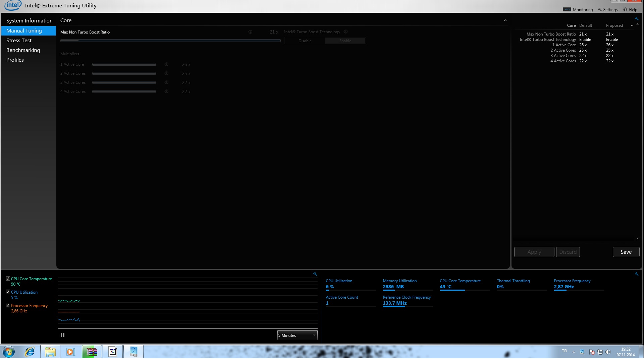The height and width of the screenshot is (362, 644).
Task: Click the Reference Clock Frequency monitor tile
Action: click(x=408, y=301)
